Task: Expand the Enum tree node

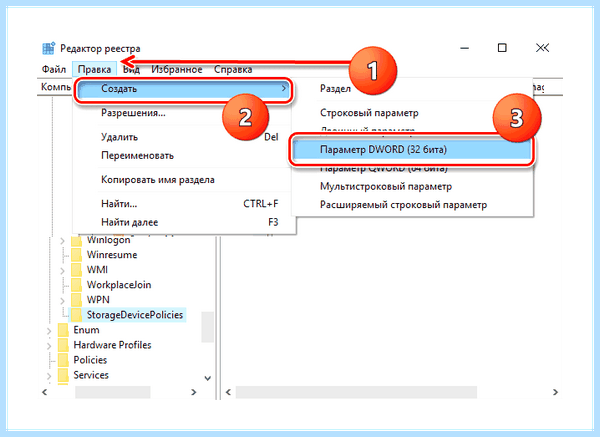Action: click(49, 331)
